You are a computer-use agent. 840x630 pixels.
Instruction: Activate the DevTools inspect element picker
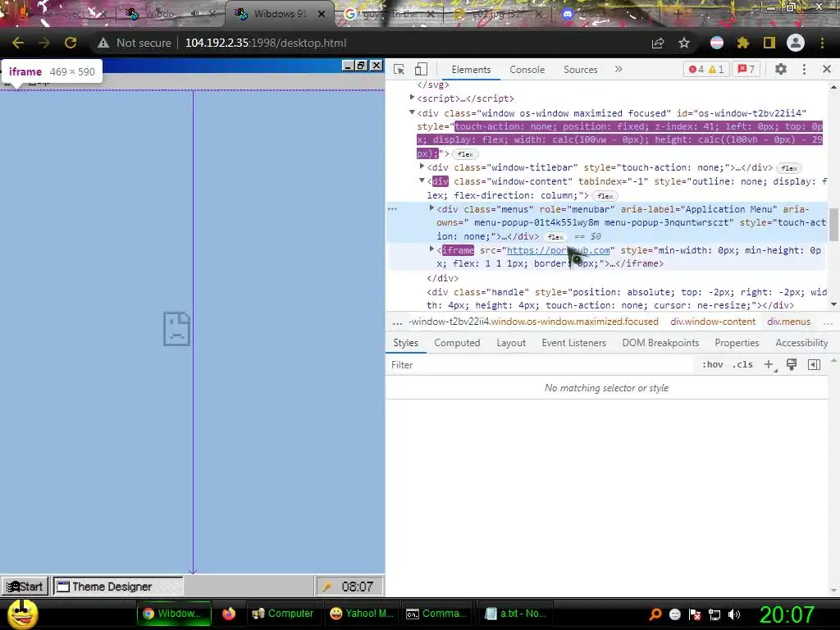[399, 69]
